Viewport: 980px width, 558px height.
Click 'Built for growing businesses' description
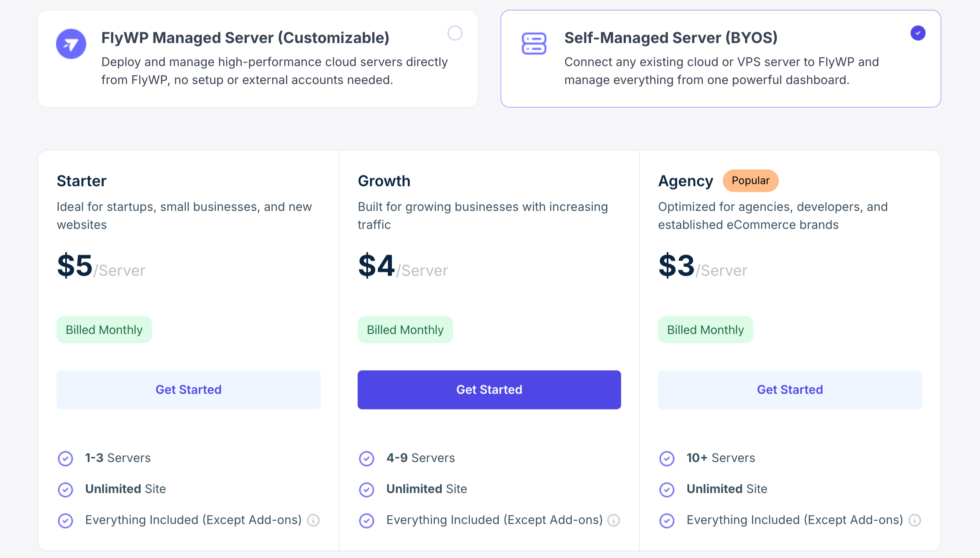[483, 216]
